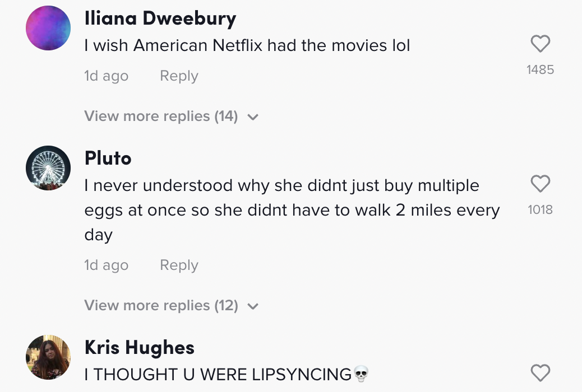Open Iliana Dweebury username link
Screen dimensions: 582x392
tap(160, 18)
